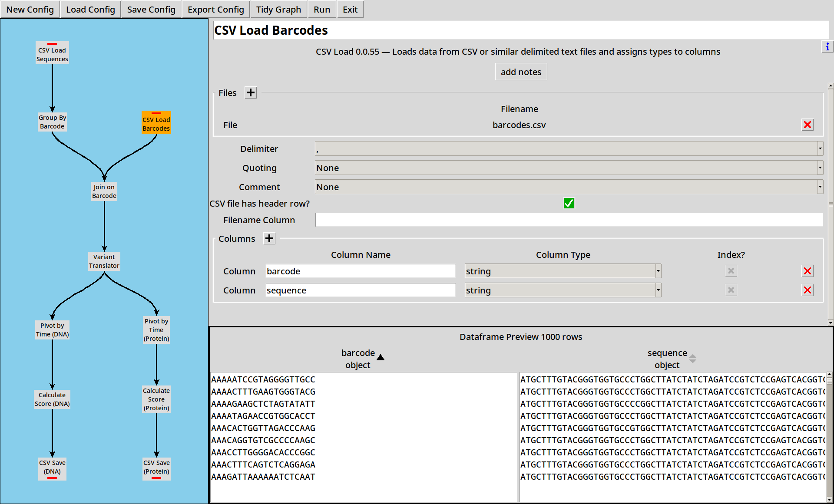Select the Group By Barcode node

(x=52, y=122)
